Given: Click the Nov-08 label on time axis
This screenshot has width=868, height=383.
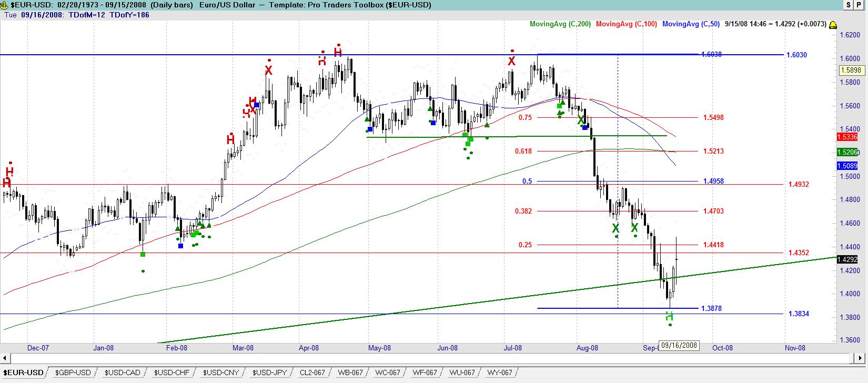Looking at the screenshot, I should [x=795, y=348].
